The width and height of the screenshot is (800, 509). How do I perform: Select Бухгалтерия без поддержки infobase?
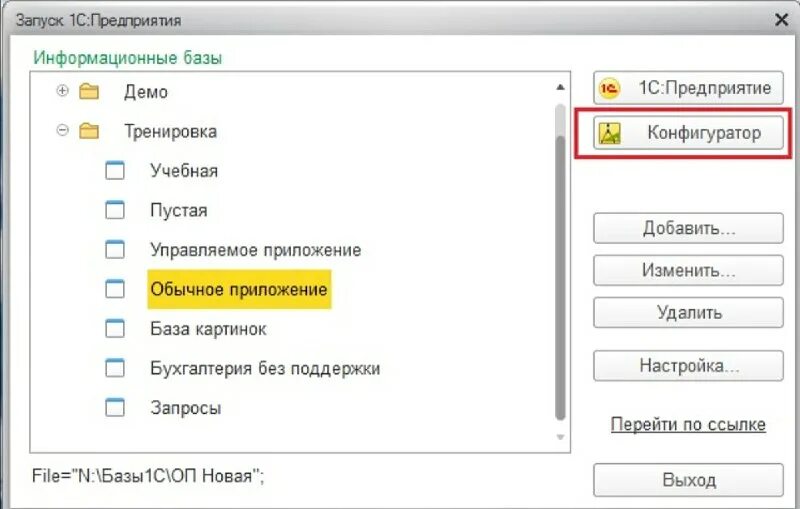point(265,368)
